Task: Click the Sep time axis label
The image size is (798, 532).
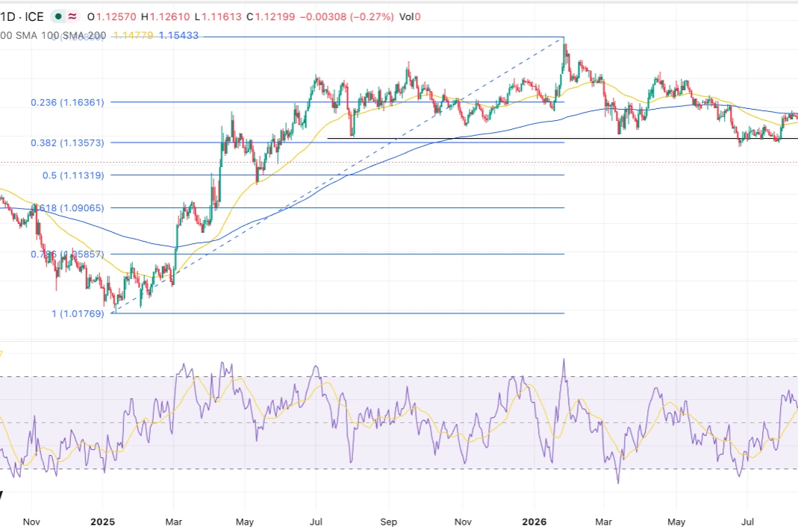Action: [389, 522]
